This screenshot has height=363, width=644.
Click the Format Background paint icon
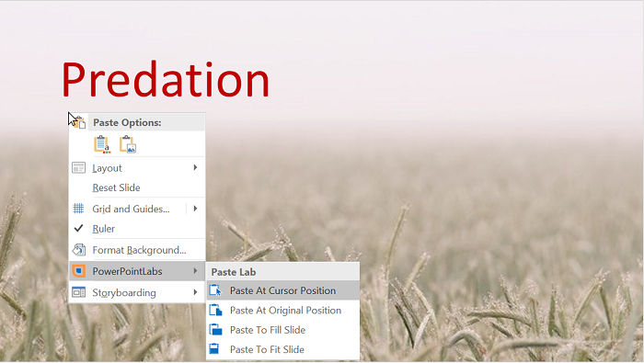coord(78,250)
